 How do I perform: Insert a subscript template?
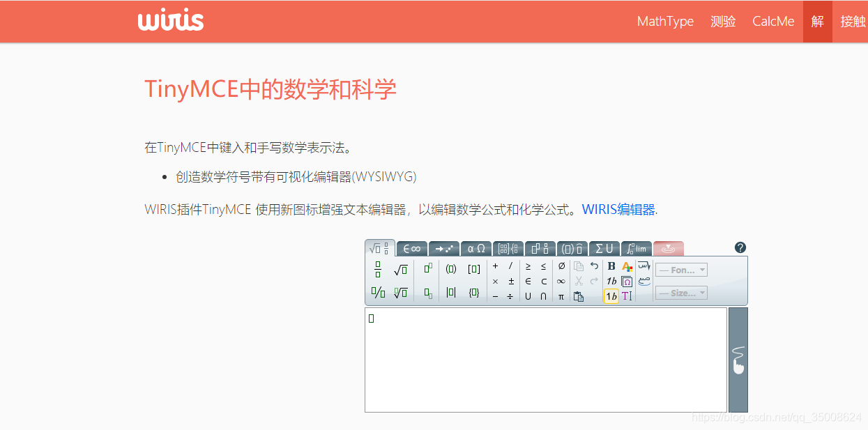(428, 293)
